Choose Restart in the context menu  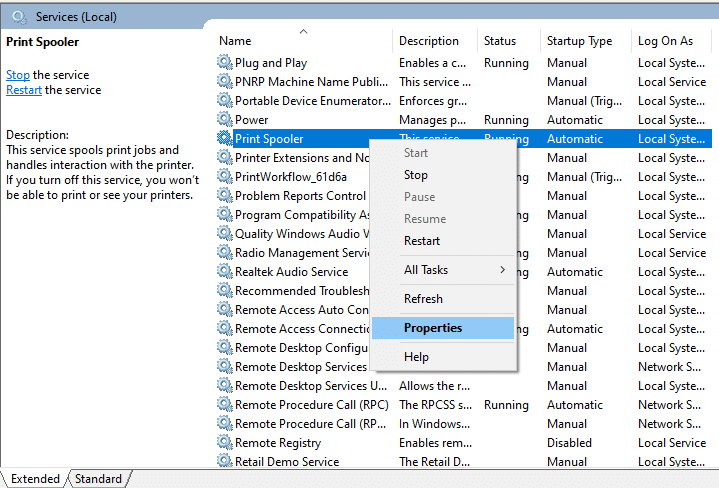[x=422, y=241]
